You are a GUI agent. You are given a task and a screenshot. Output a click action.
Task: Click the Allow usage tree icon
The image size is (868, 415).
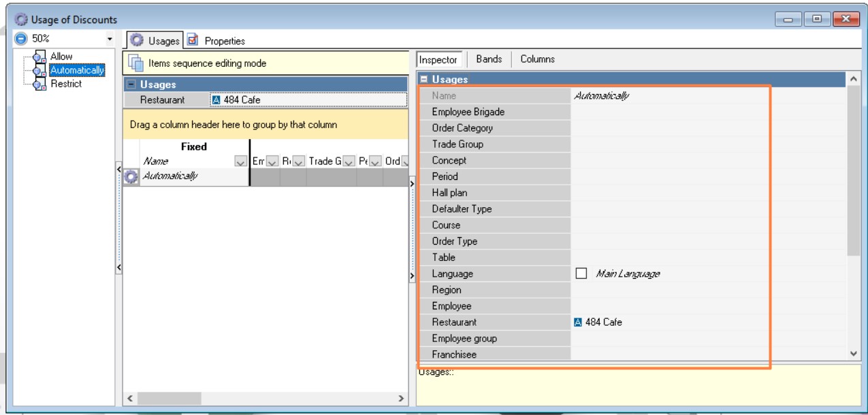[40, 57]
